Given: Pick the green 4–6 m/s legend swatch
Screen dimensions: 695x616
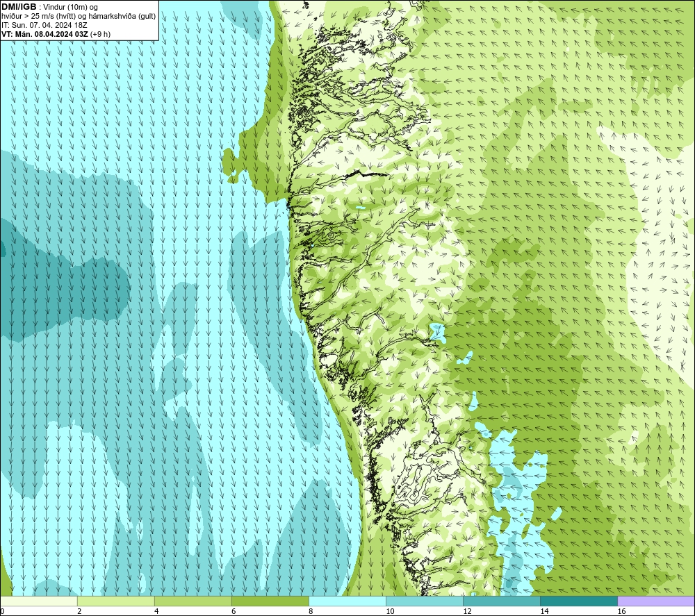Looking at the screenshot, I should [x=193, y=601].
